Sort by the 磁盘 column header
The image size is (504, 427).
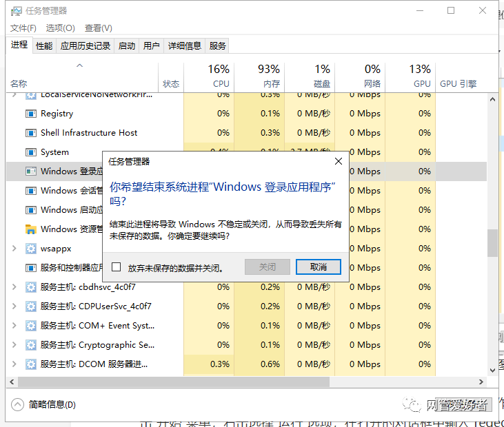310,76
